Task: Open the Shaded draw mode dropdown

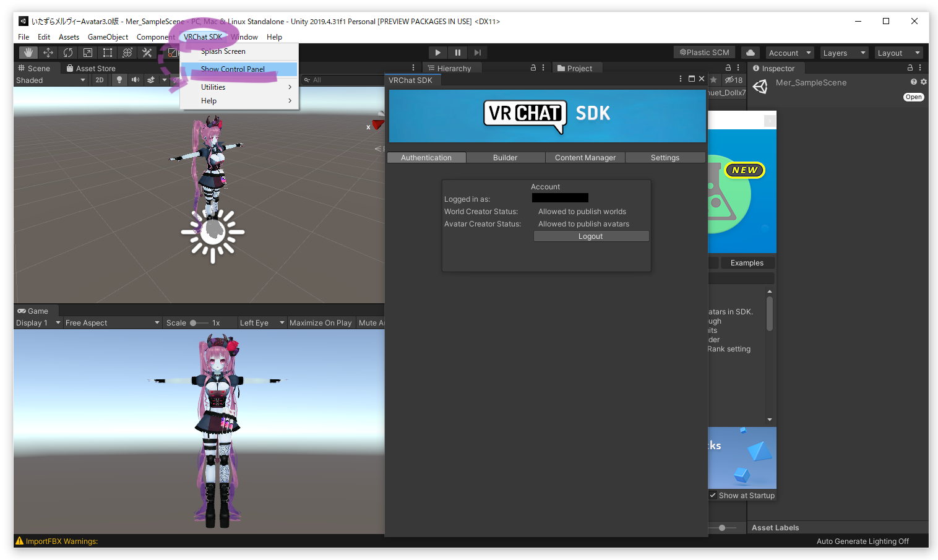Action: coord(51,80)
